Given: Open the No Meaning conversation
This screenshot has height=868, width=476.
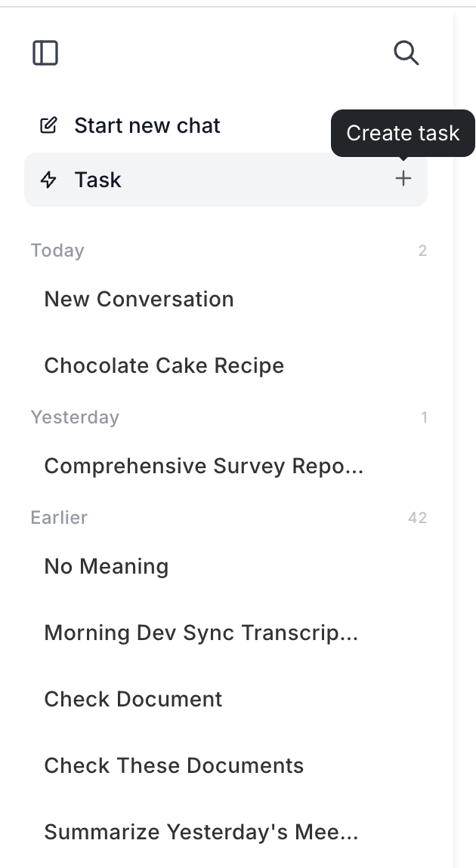Looking at the screenshot, I should tap(107, 566).
